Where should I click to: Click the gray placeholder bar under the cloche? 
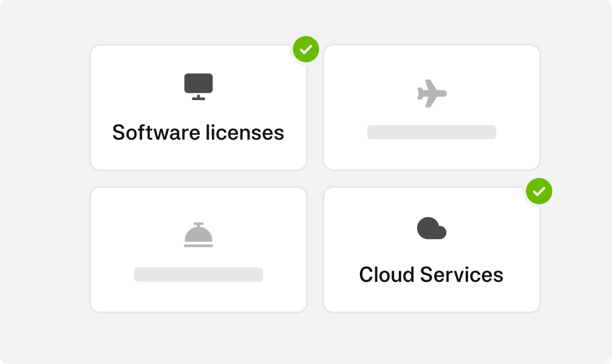pyautogui.click(x=199, y=274)
